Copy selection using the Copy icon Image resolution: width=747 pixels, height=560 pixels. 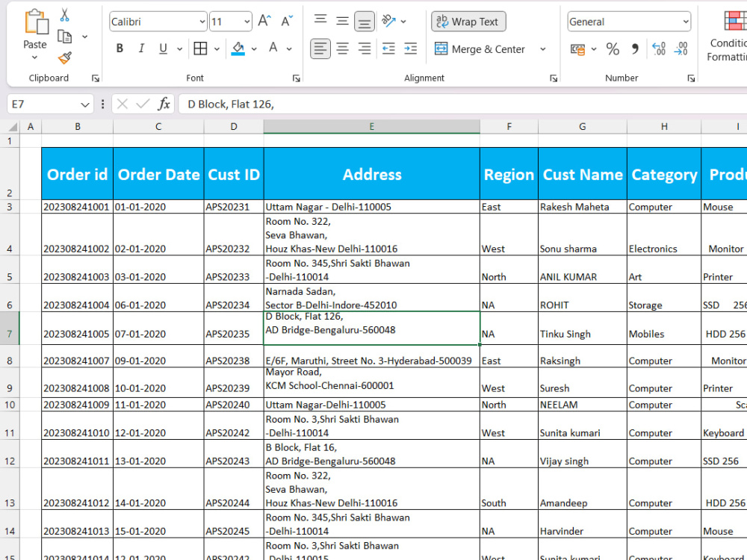64,36
